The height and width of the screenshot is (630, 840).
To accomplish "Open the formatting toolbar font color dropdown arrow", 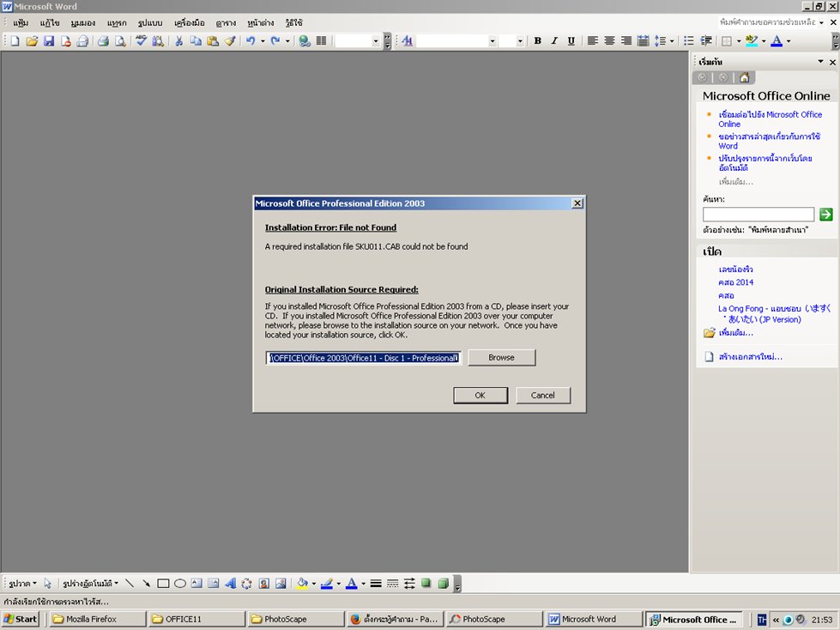I will (x=789, y=40).
